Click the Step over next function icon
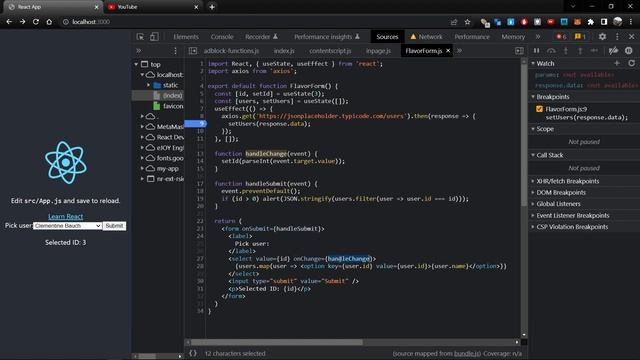Screen dimensions: 640x360 pos(551,51)
